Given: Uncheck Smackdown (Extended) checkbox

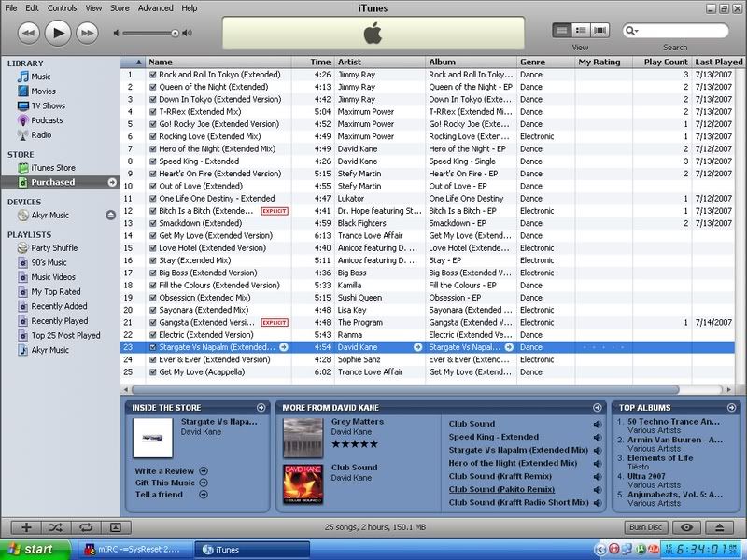Looking at the screenshot, I should tap(153, 223).
